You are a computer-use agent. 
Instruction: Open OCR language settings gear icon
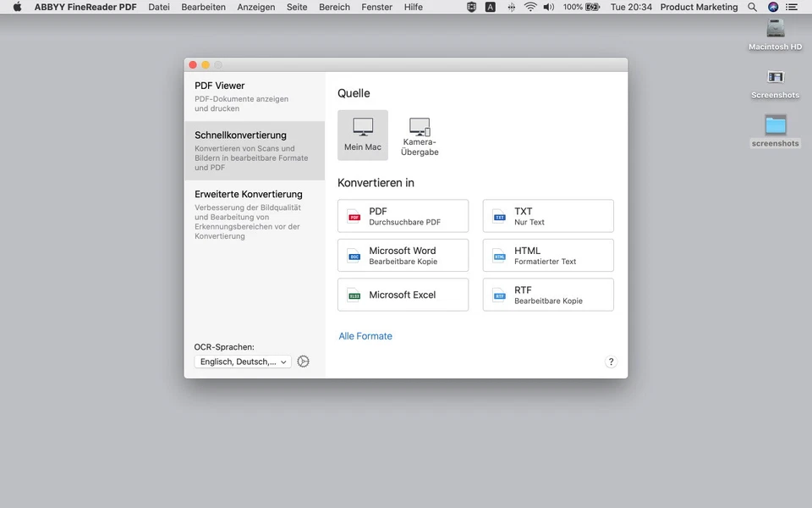303,361
